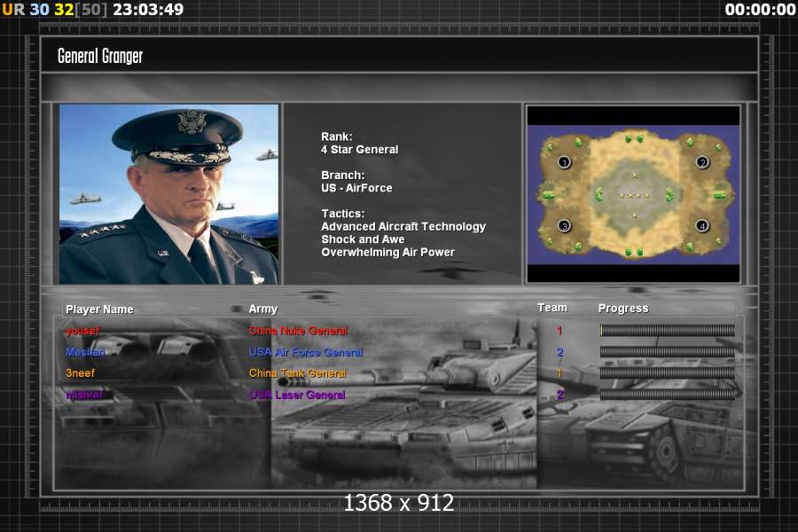Click China Tank General army

click(x=298, y=373)
